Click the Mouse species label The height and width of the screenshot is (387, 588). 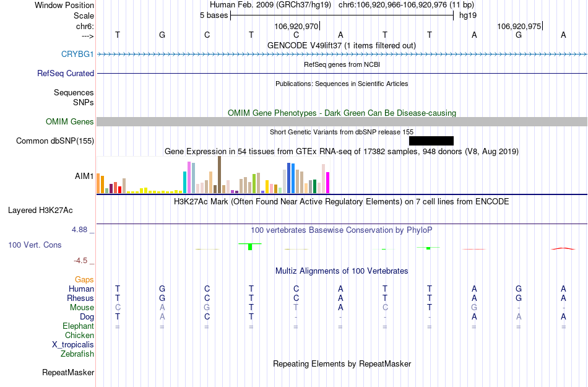(82, 308)
